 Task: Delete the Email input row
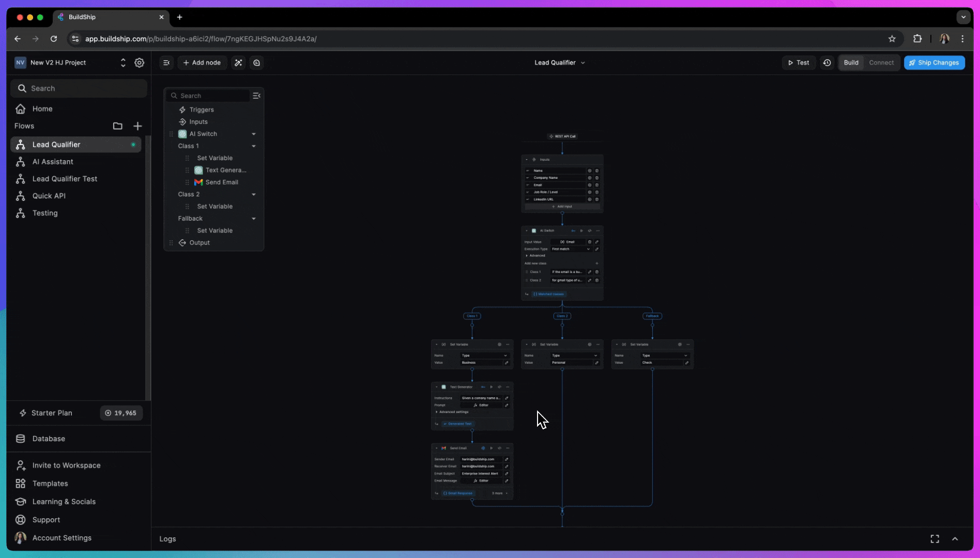coord(597,185)
